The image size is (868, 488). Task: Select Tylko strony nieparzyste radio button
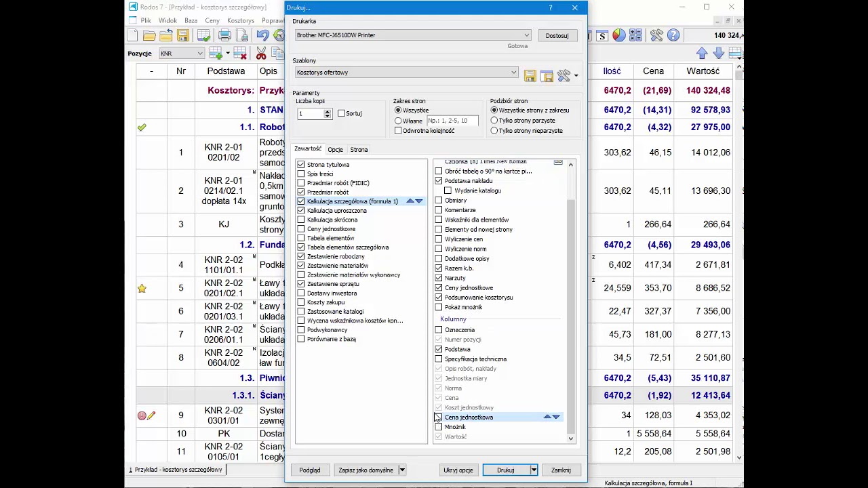[x=494, y=130]
